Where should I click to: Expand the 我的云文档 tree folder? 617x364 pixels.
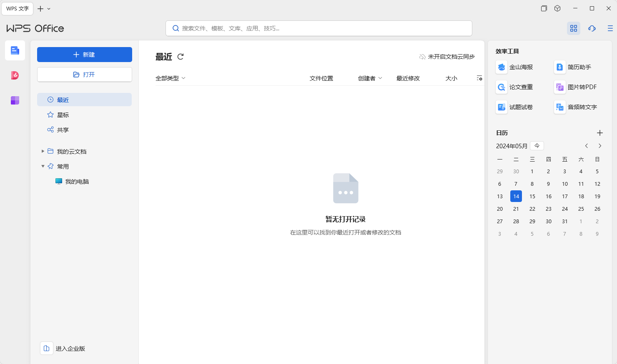[x=43, y=151]
